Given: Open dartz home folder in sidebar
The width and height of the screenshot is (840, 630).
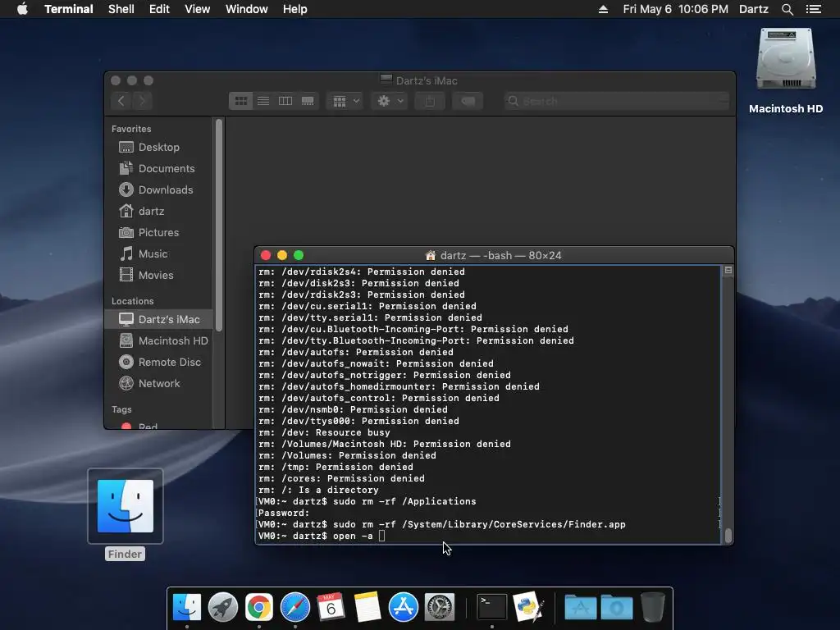Looking at the screenshot, I should [x=159, y=211].
